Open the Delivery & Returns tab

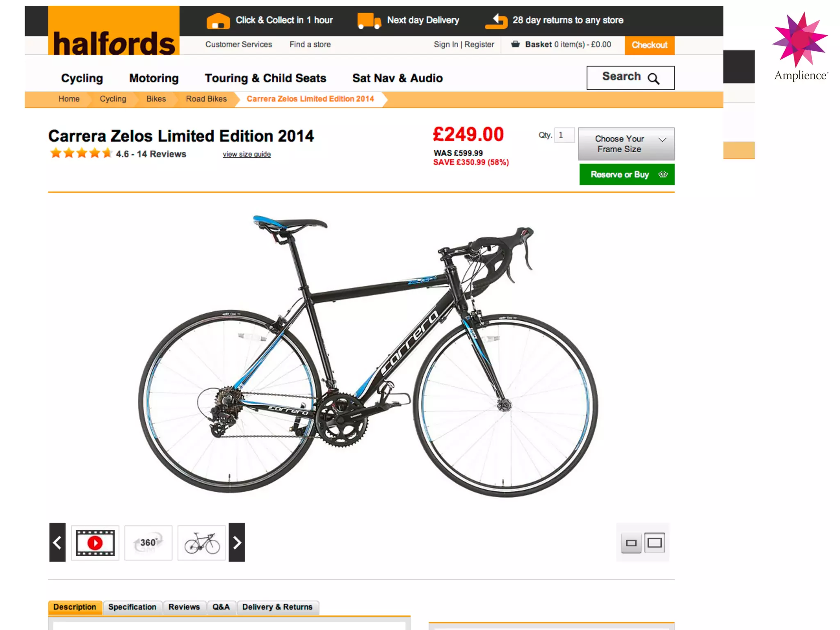[277, 607]
